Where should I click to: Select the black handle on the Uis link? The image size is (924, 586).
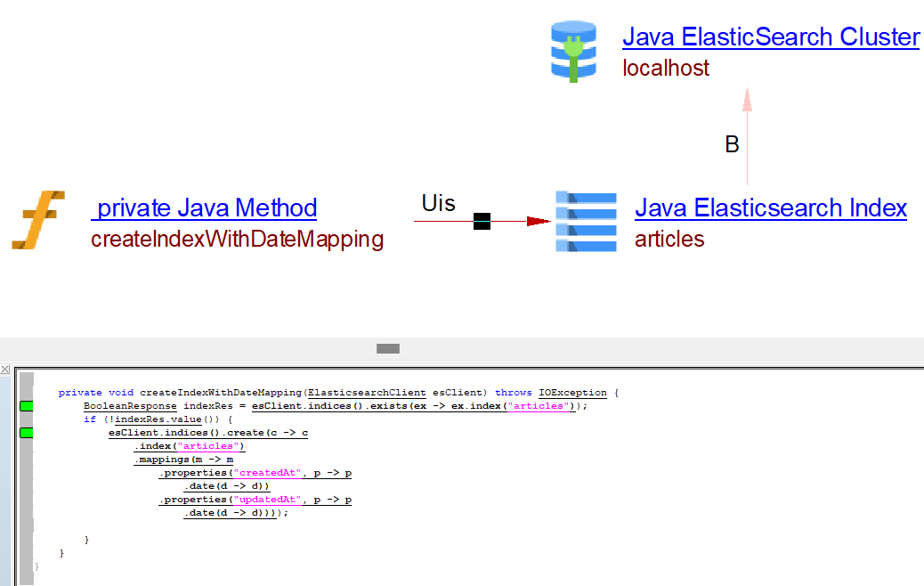[482, 221]
